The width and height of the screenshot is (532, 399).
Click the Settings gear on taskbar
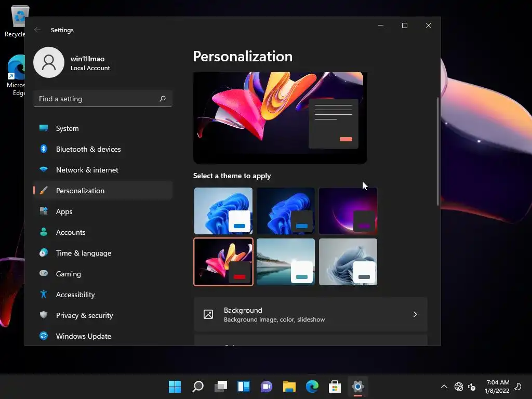357,387
